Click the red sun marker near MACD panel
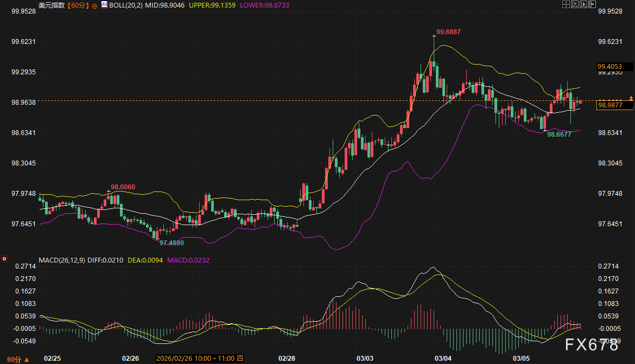 pos(4,259)
